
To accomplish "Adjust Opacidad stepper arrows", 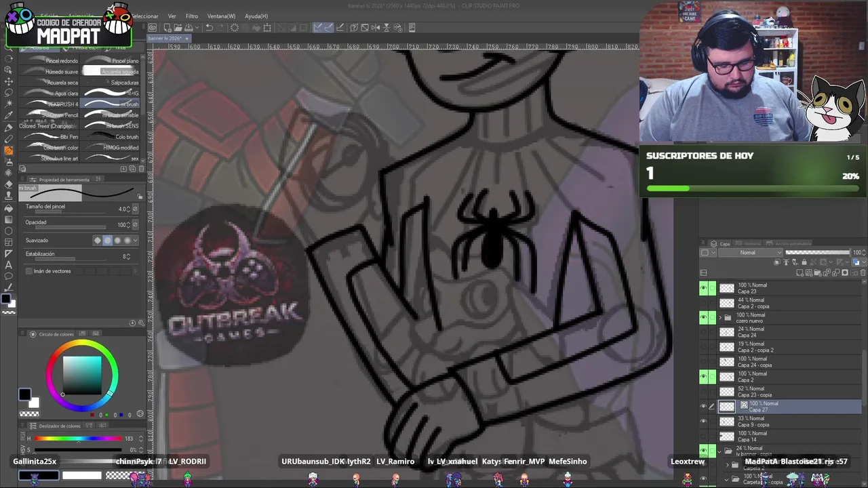I will (128, 224).
